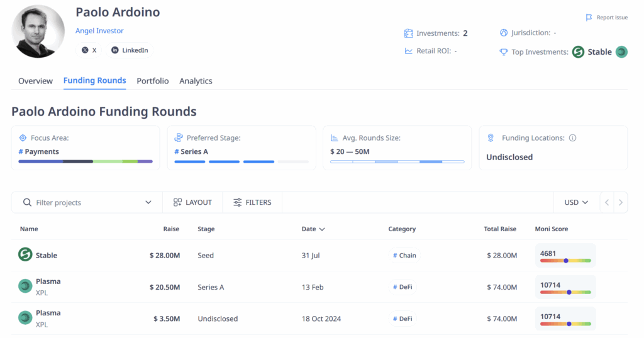Open the LAYOUT options button

pos(192,203)
